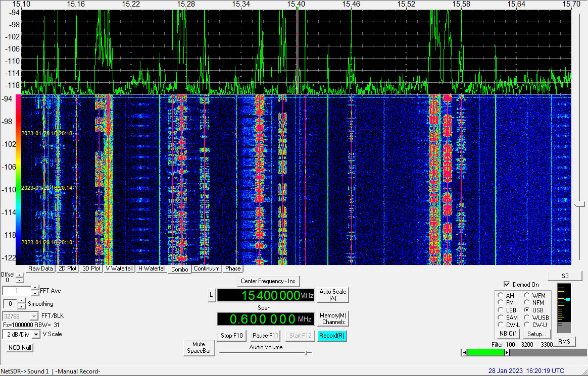Click the 0.600000 MHz span field

[x=266, y=319]
